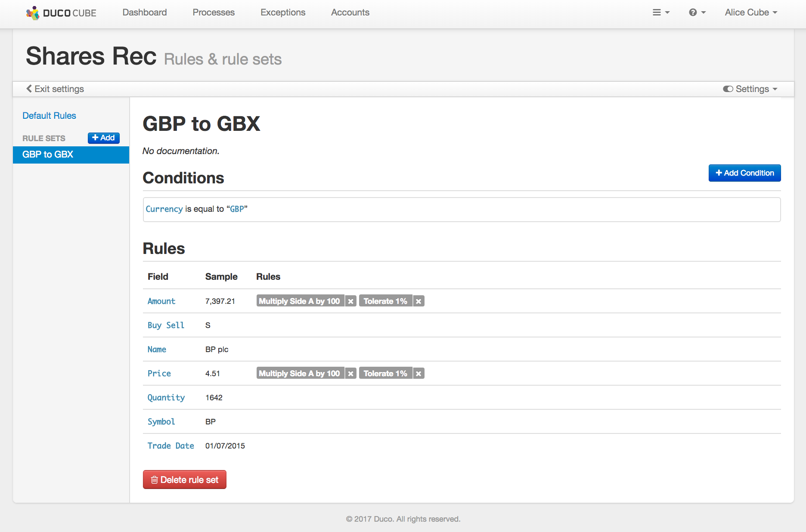Open the Settings toggle dropdown
Viewport: 806px width, 532px height.
(x=750, y=89)
